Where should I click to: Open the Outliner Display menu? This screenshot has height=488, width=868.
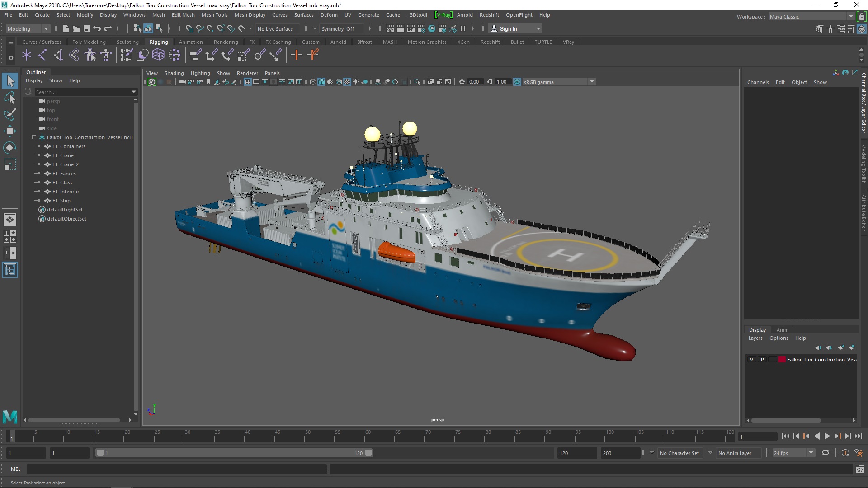34,80
